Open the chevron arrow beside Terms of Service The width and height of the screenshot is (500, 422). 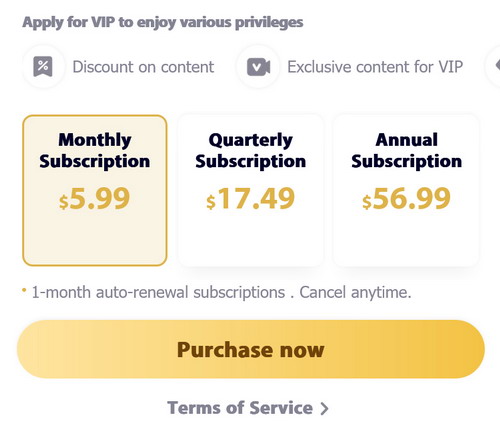(324, 408)
